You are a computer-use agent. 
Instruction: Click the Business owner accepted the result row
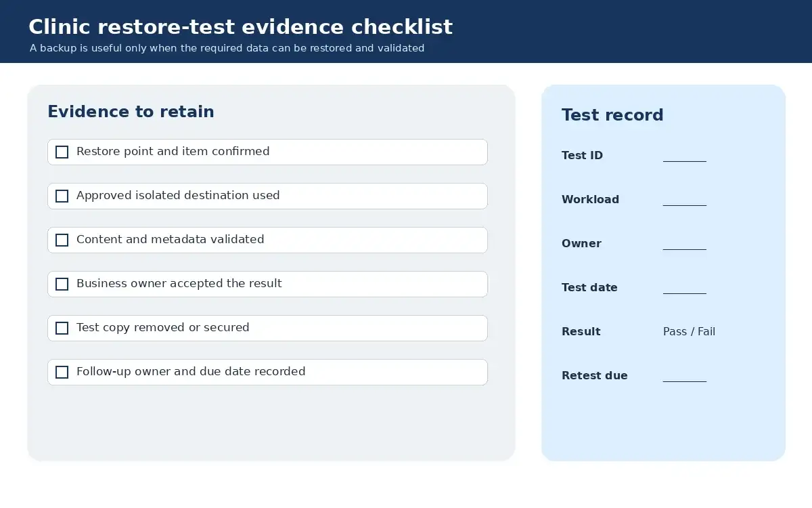[x=267, y=284]
